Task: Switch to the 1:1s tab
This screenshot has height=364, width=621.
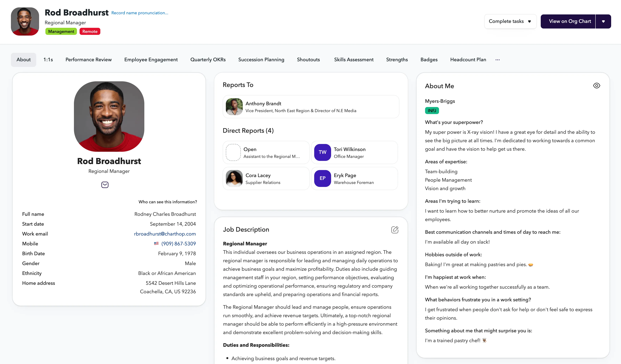Action: pyautogui.click(x=48, y=60)
